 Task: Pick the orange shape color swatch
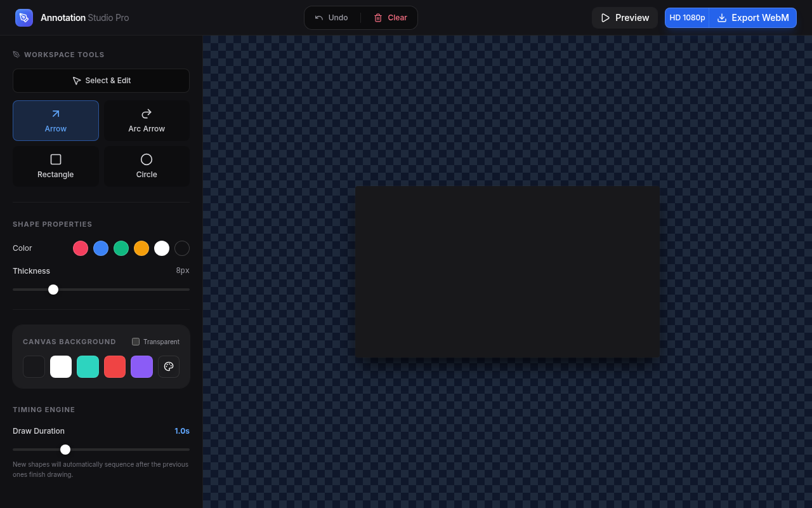(141, 248)
